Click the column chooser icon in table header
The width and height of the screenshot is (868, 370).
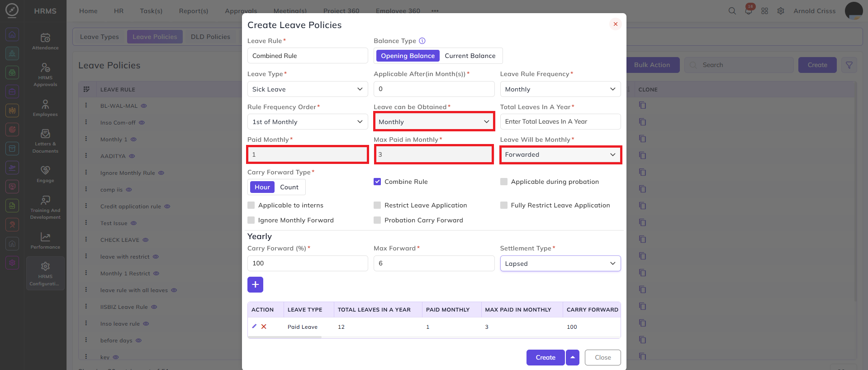pos(86,89)
